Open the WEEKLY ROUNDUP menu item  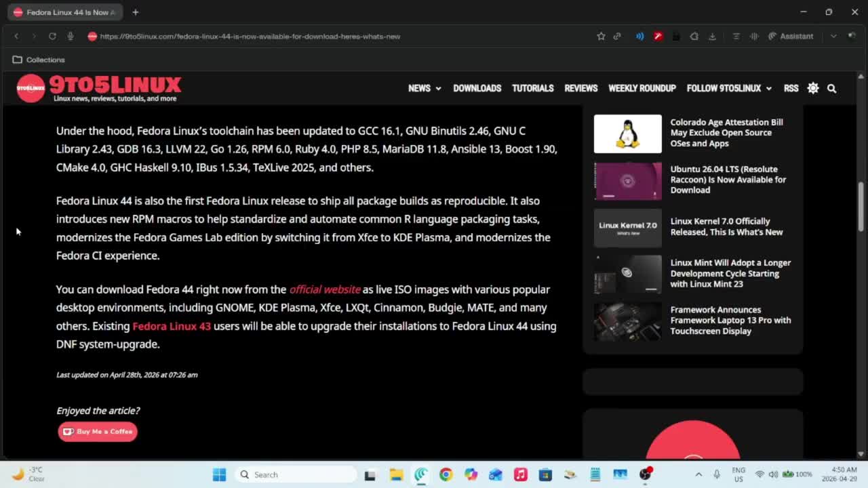[642, 88]
